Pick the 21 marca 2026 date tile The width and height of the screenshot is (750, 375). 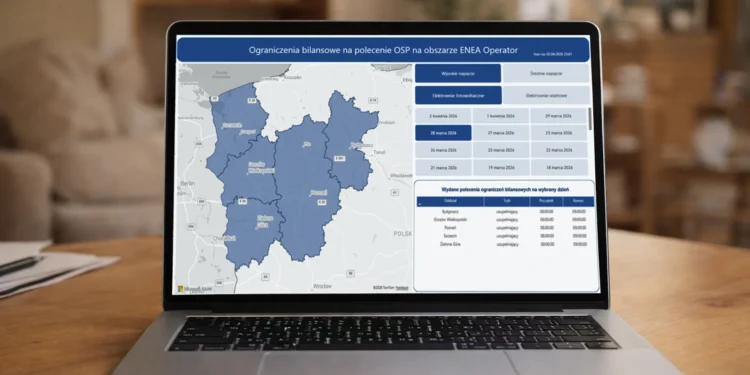click(x=443, y=167)
